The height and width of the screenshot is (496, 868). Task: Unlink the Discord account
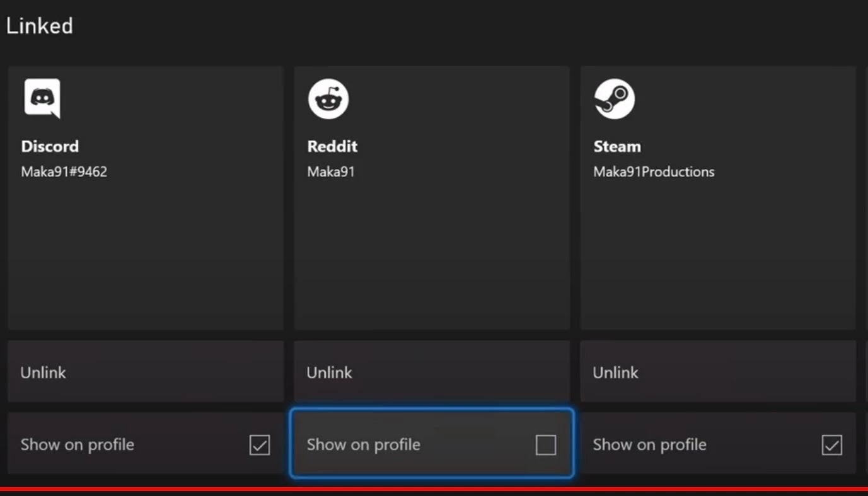pos(146,372)
